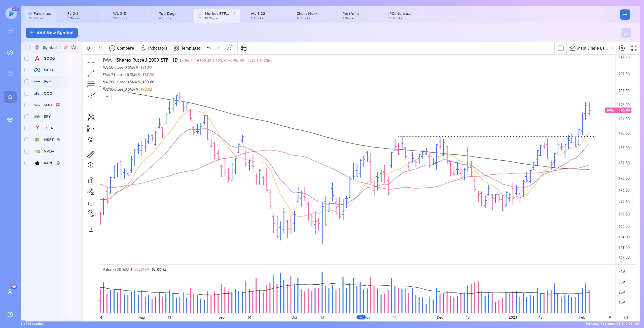Image resolution: width=644 pixels, height=328 pixels.
Task: Toggle the select-all symbols checkbox
Action: 27,48
